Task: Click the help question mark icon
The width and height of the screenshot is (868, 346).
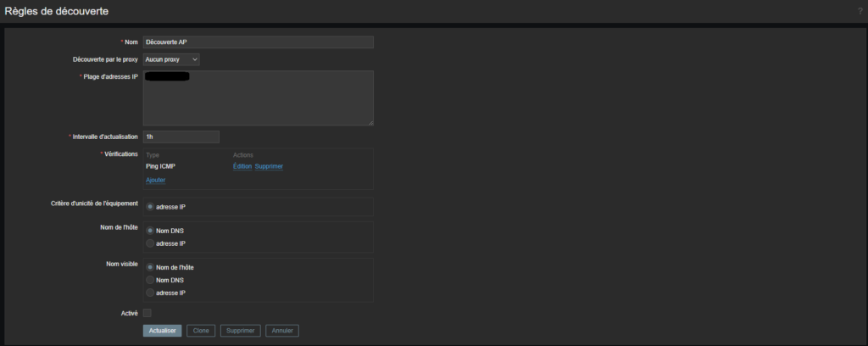Action: pyautogui.click(x=860, y=11)
